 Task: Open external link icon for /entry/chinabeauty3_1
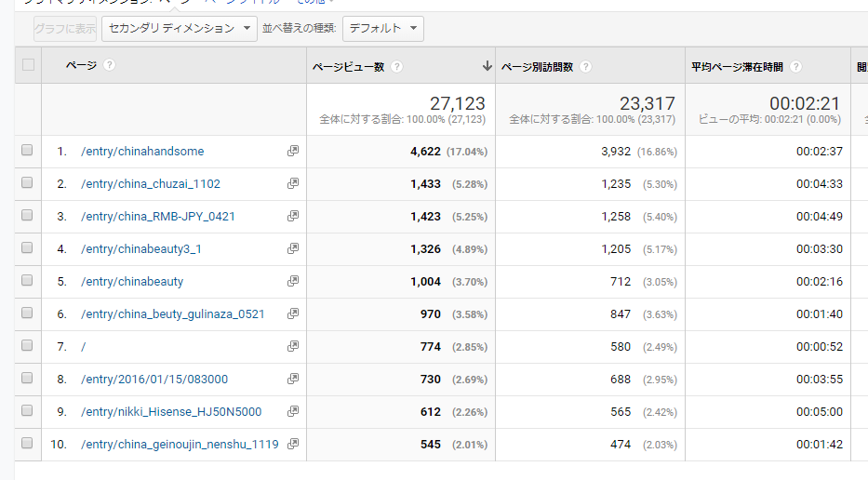[x=293, y=248]
